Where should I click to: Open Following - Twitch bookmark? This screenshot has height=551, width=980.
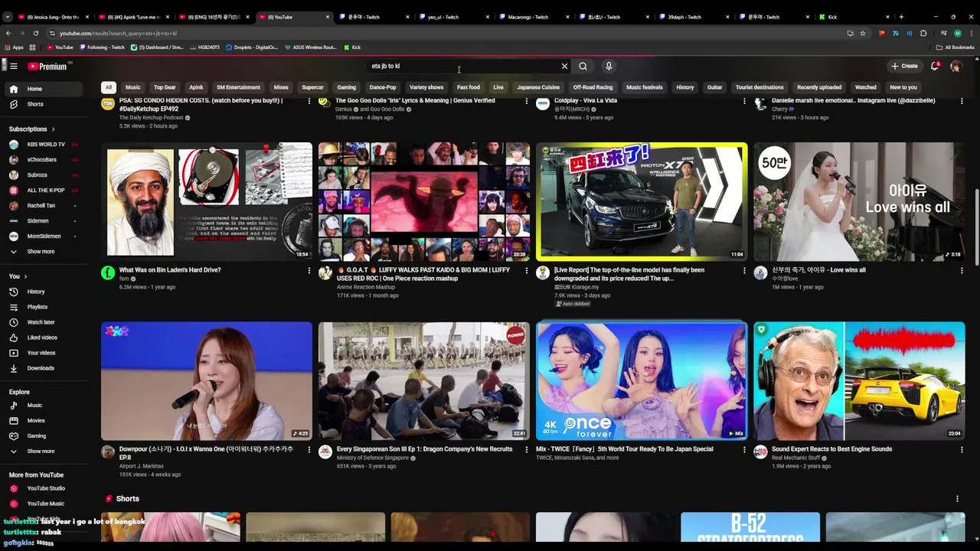[102, 47]
